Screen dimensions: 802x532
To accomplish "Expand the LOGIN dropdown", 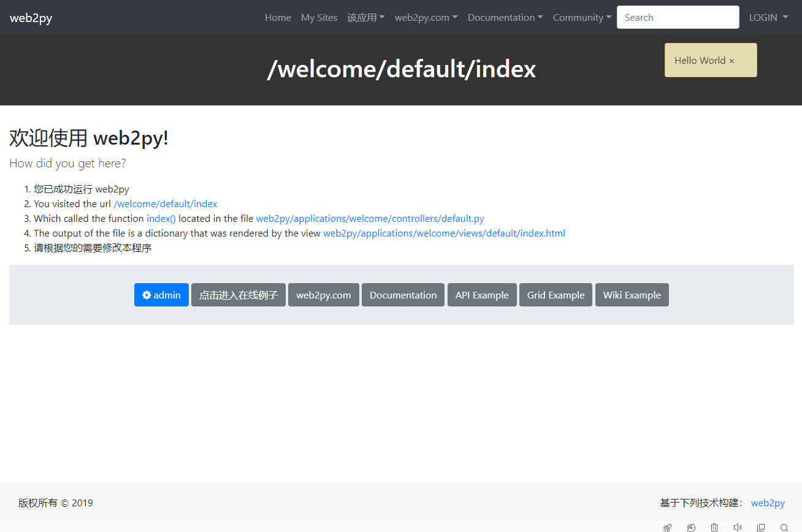I will (x=768, y=17).
